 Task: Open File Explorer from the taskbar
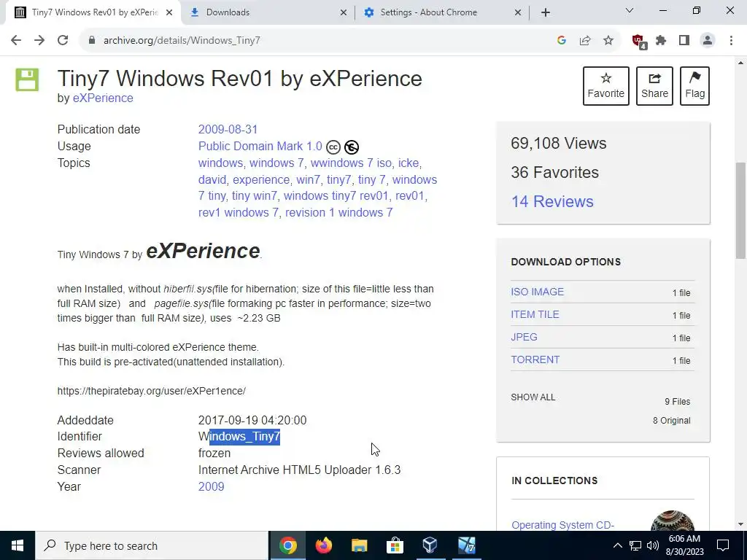(359, 545)
